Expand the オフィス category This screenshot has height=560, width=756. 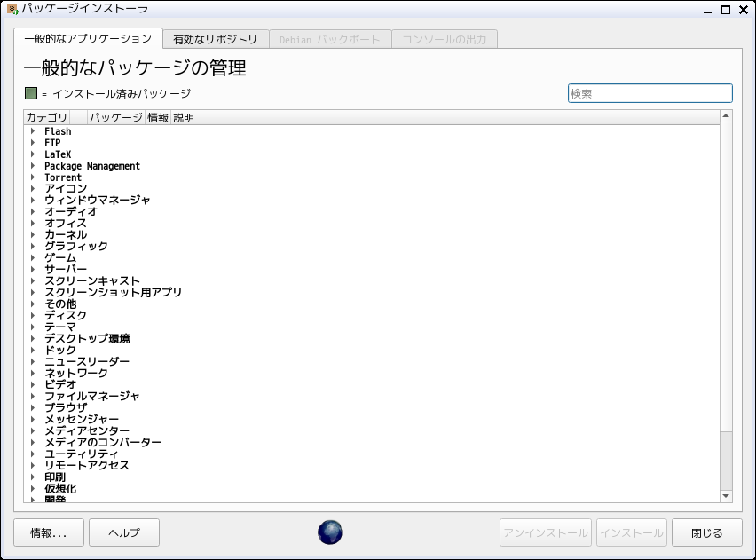click(x=32, y=224)
